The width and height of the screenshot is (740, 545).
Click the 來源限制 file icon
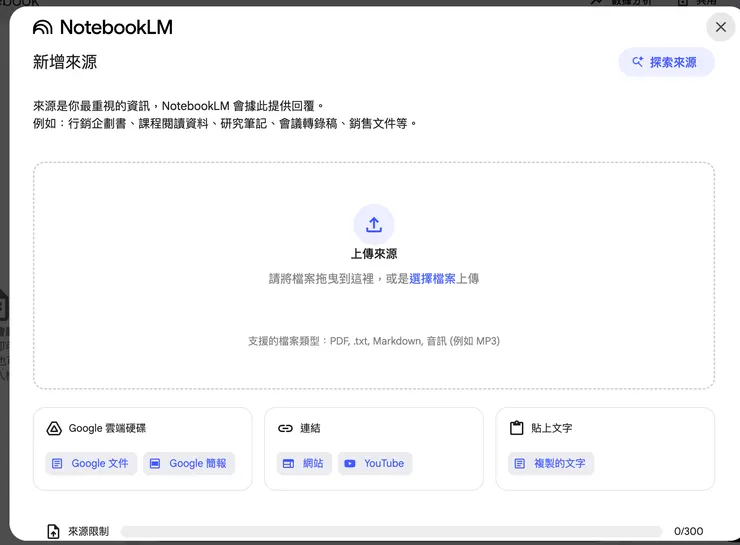[x=53, y=531]
